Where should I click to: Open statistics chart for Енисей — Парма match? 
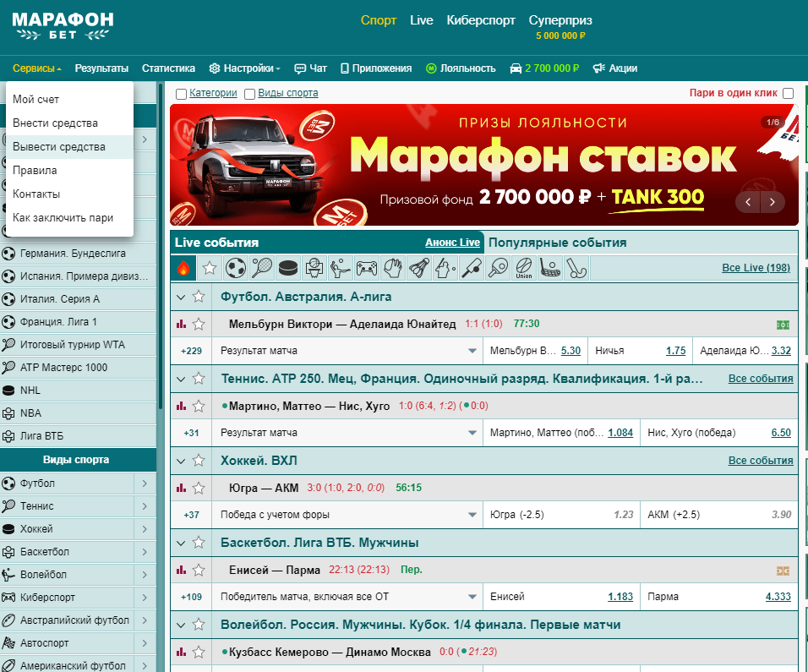coord(181,570)
